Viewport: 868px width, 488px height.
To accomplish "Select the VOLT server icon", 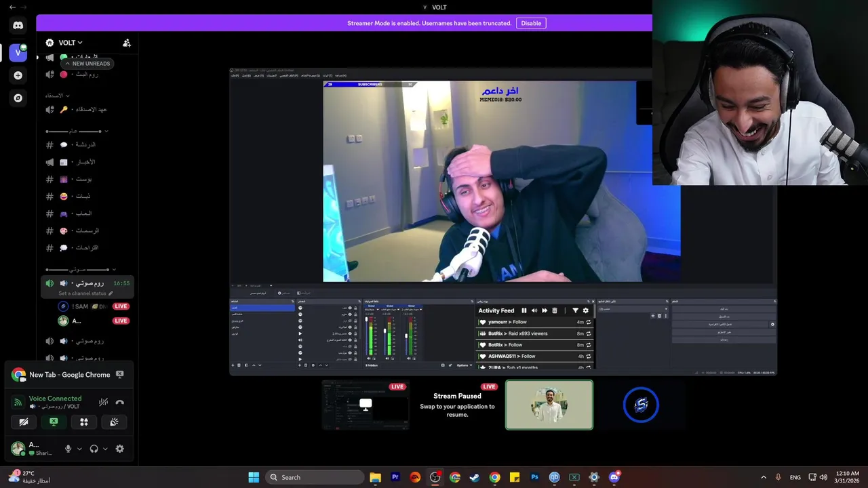I will [x=18, y=52].
